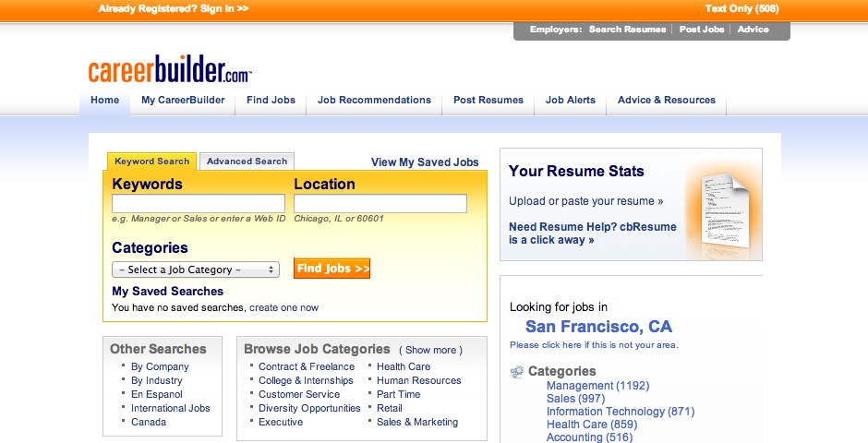Click Upload or paste your resume link
Image resolution: width=868 pixels, height=443 pixels.
585,201
